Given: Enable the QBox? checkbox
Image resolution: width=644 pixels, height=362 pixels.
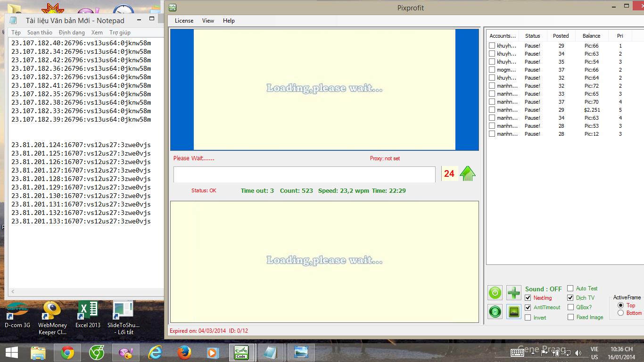Looking at the screenshot, I should point(570,307).
